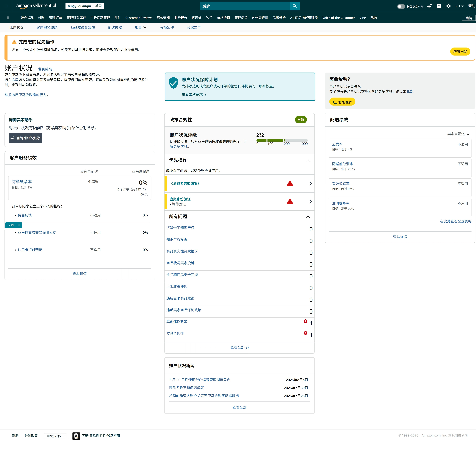
Task: Click the Amazon Seller Central logo
Action: tap(36, 6)
